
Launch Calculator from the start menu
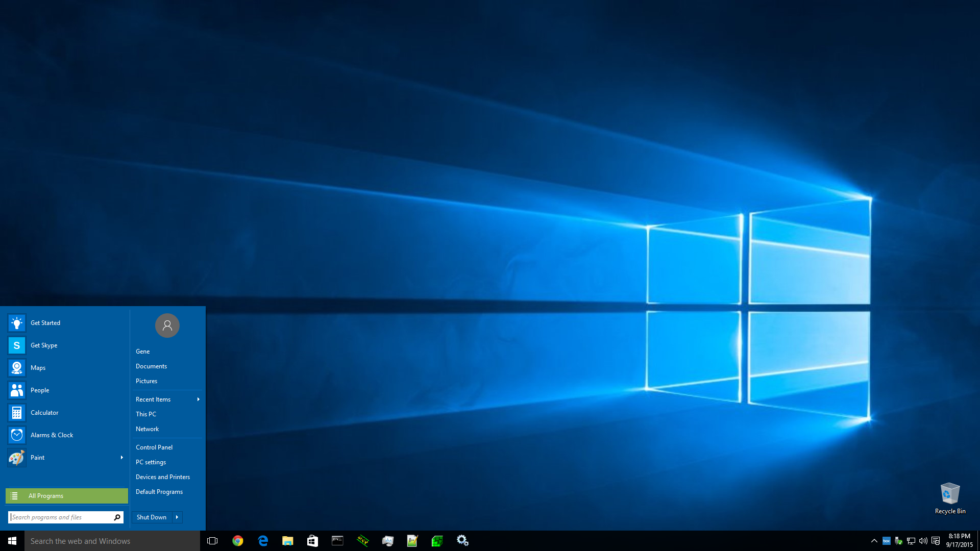[x=44, y=413]
